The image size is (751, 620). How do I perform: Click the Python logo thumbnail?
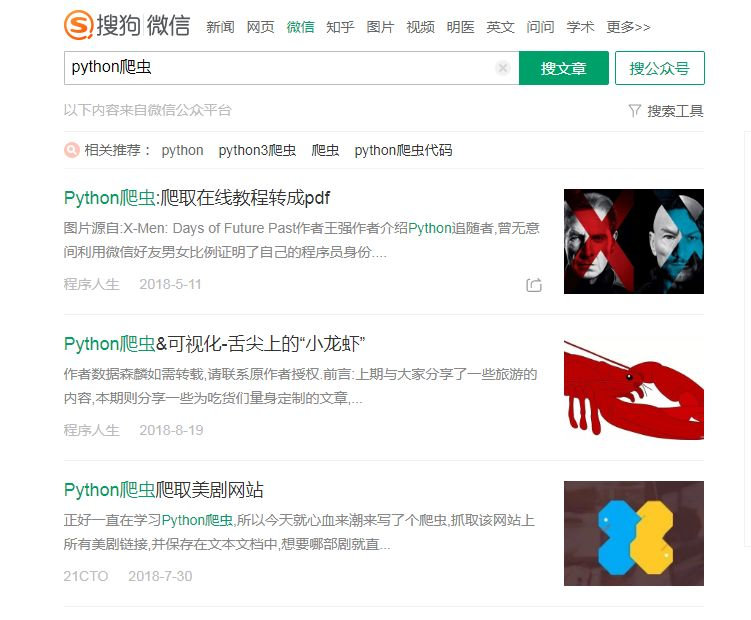click(634, 533)
